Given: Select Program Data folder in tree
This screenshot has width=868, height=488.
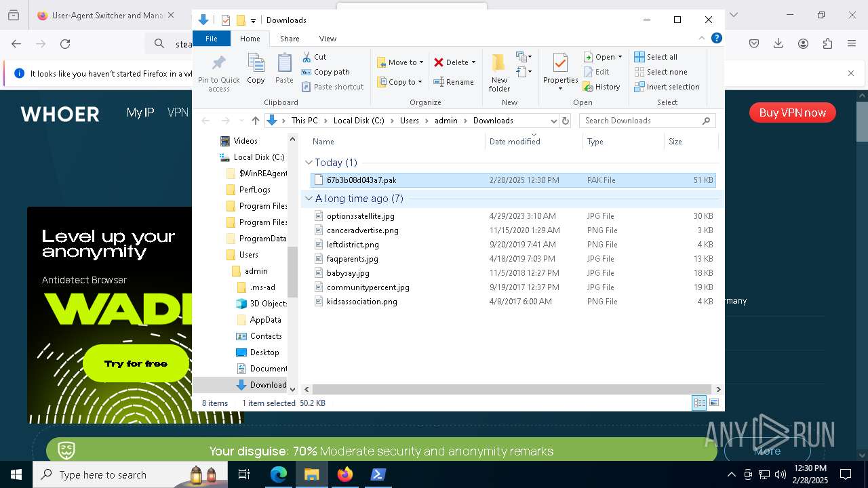Looking at the screenshot, I should point(256,239).
